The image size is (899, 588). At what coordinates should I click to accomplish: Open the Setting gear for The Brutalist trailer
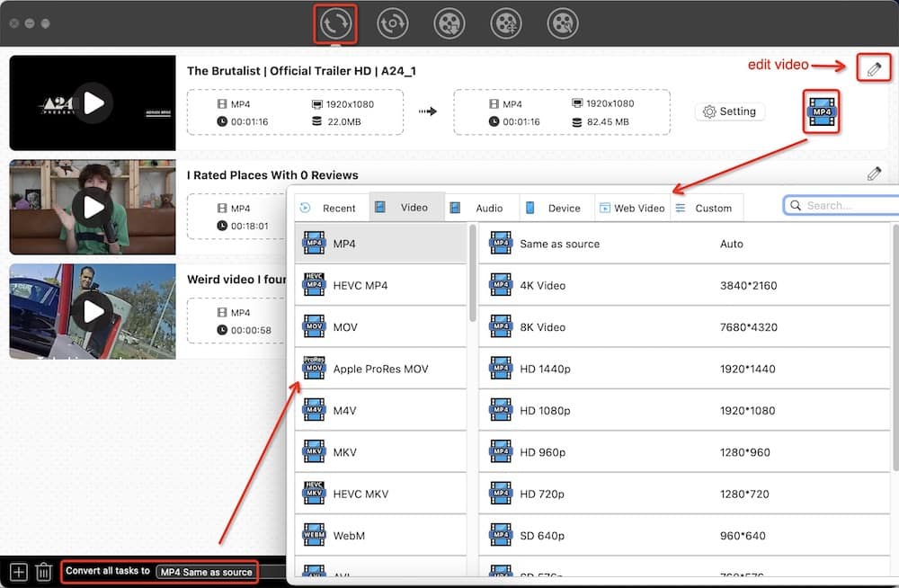point(730,111)
